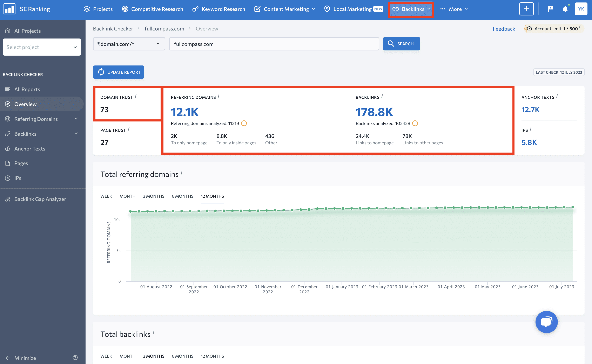Screen dimensions: 592x364
Task: Select MONTH tab under Total backlinks
Action: click(x=128, y=356)
